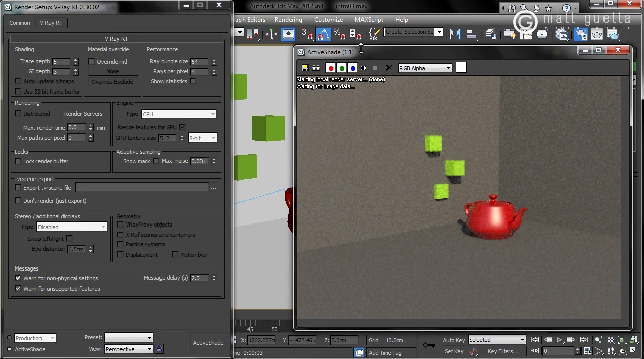Screen dimensions: 644x359
Task: Click the isolate selection cube icon in status bar
Action: (359, 352)
